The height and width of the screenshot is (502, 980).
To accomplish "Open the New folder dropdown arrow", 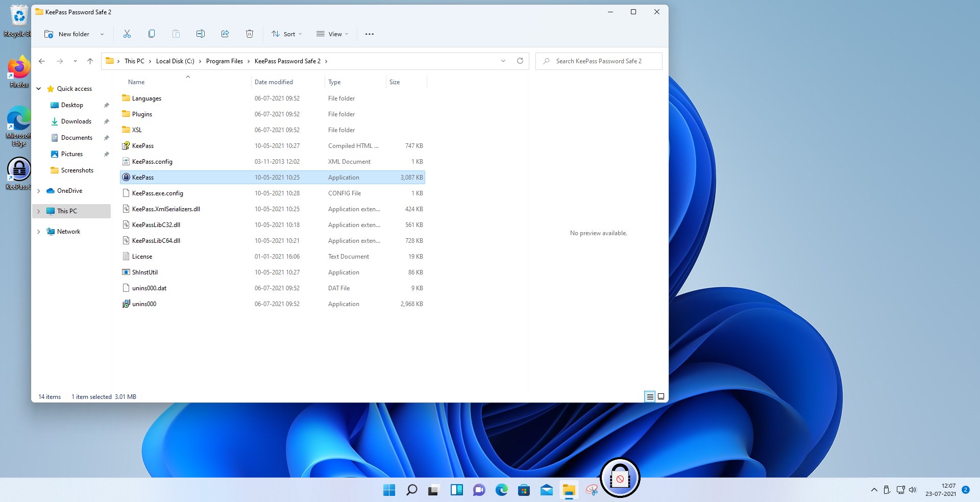I will (102, 34).
